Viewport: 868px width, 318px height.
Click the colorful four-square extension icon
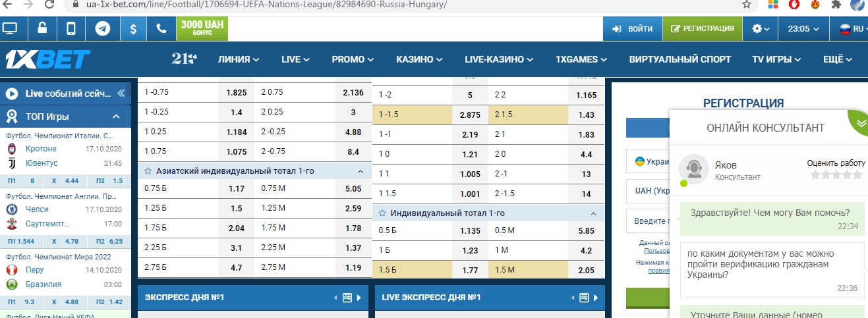tap(774, 4)
